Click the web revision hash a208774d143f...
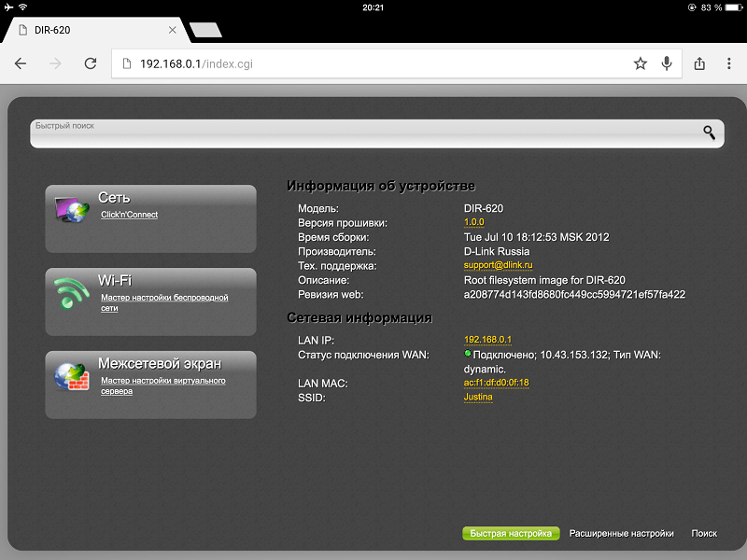The width and height of the screenshot is (747, 560). 574,294
